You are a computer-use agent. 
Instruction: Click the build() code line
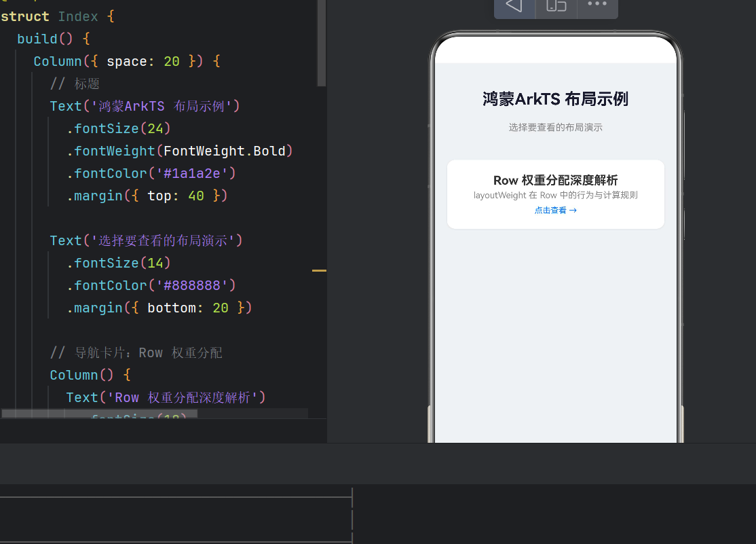pos(54,39)
